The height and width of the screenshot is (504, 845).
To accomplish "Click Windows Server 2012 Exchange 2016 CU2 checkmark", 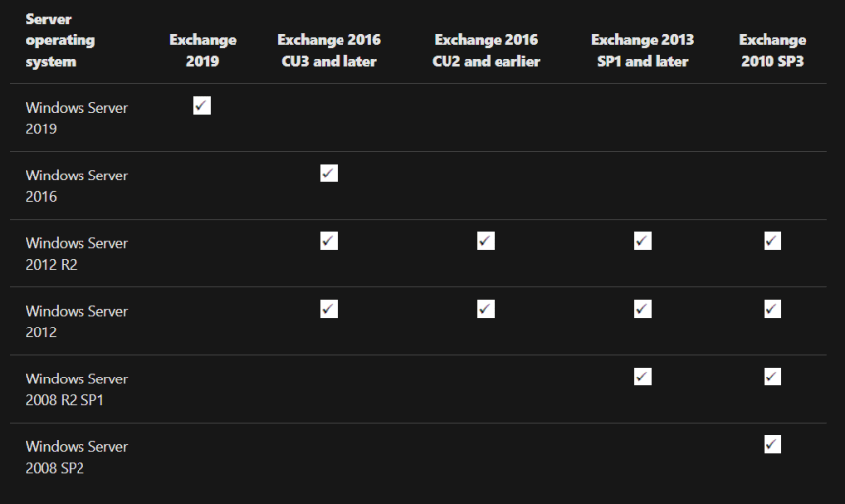I will (x=486, y=309).
